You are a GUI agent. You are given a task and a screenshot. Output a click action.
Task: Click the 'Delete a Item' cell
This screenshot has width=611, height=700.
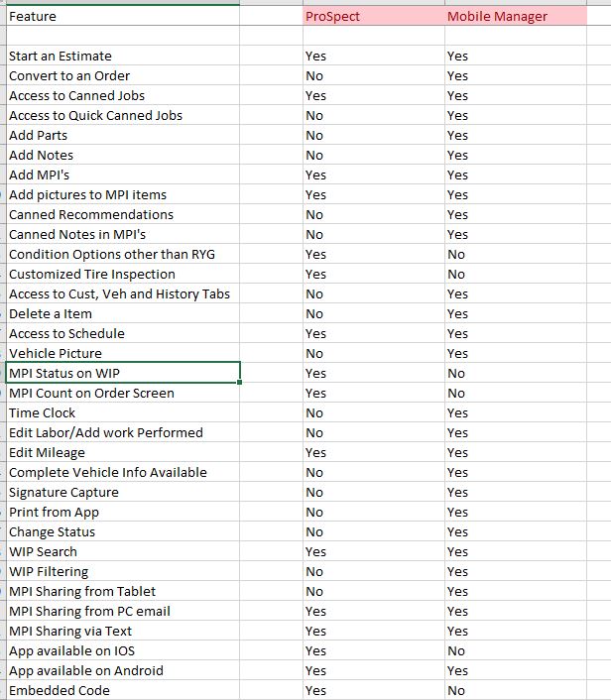pos(123,313)
